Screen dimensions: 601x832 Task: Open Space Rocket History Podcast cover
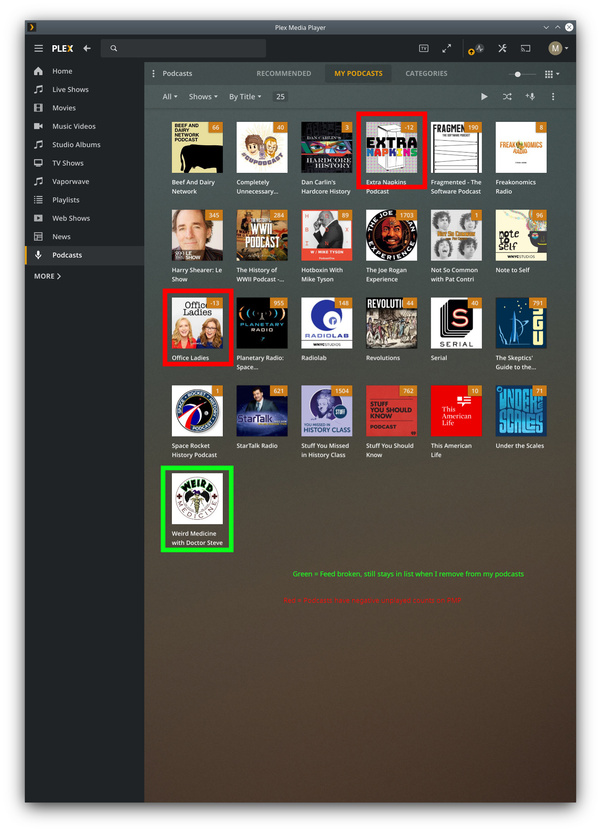pyautogui.click(x=197, y=411)
